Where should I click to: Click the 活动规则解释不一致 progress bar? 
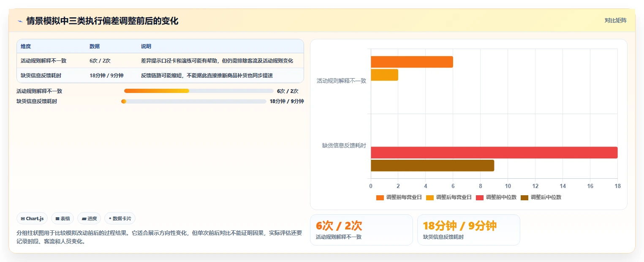(x=198, y=91)
